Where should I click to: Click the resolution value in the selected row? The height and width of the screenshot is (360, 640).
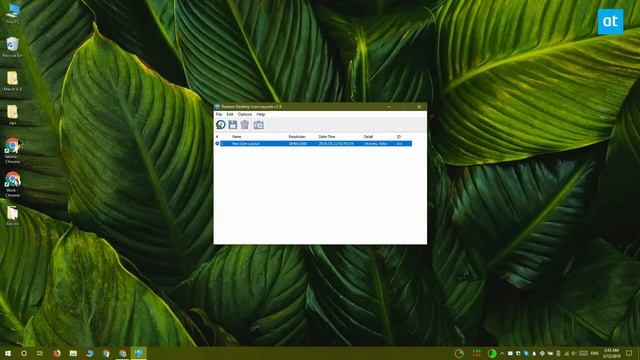(x=298, y=144)
